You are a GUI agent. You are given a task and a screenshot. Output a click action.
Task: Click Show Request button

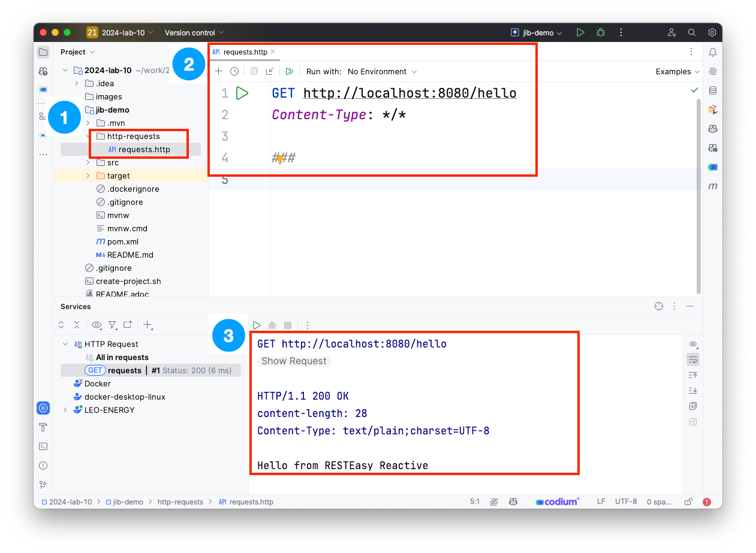click(x=294, y=361)
